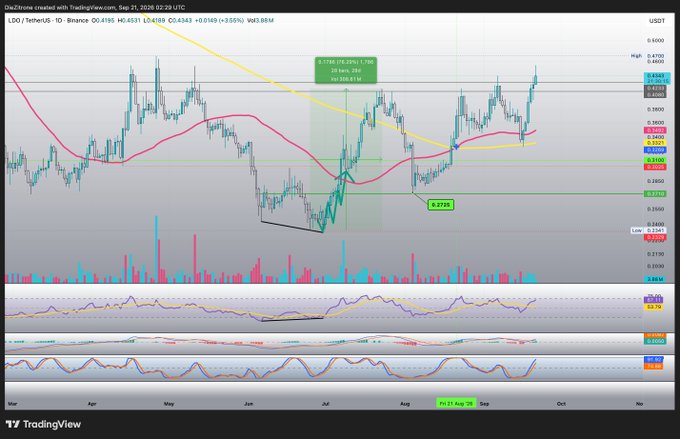Screen dimensions: 680x439
Task: Select the black divergence line on the RSI pane
Action: [292, 320]
